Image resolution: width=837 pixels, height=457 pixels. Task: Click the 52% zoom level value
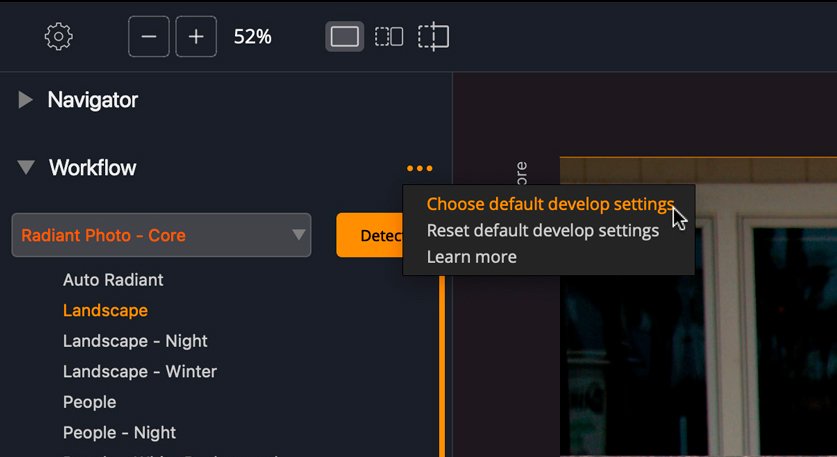pos(252,37)
